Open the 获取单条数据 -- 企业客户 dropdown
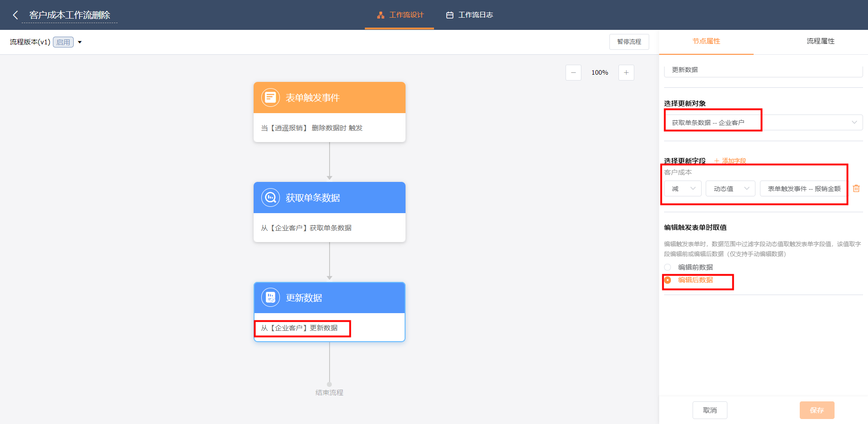This screenshot has width=868, height=424. tap(763, 122)
